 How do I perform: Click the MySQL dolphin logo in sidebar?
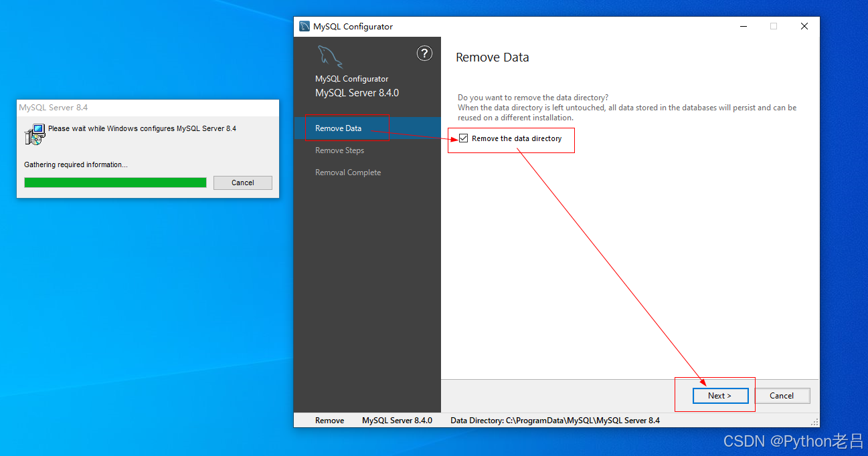tap(330, 57)
